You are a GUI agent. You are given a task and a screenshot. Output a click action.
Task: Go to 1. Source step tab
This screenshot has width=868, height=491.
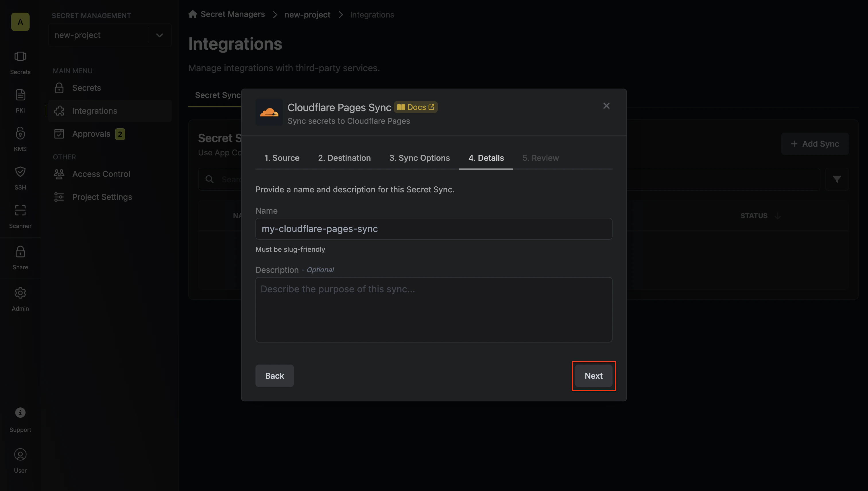[x=282, y=158]
